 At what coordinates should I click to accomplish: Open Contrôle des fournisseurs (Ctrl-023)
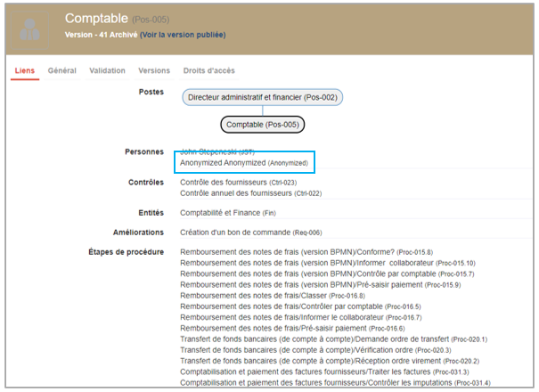pyautogui.click(x=238, y=182)
